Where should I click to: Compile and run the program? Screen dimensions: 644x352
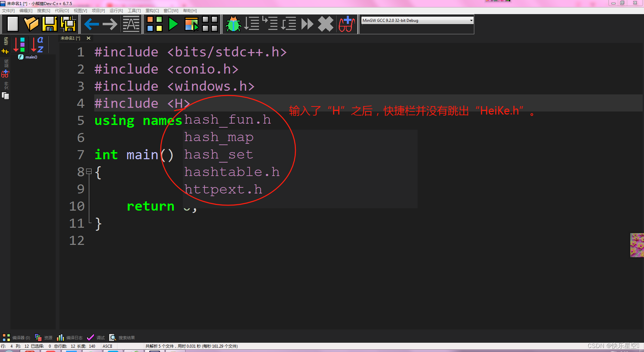[x=192, y=24]
